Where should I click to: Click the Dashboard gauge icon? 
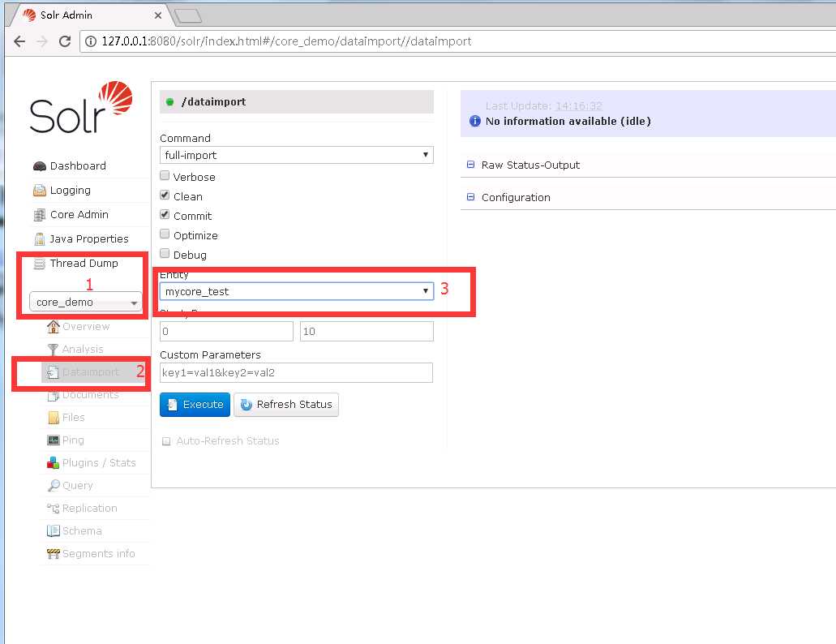[40, 166]
